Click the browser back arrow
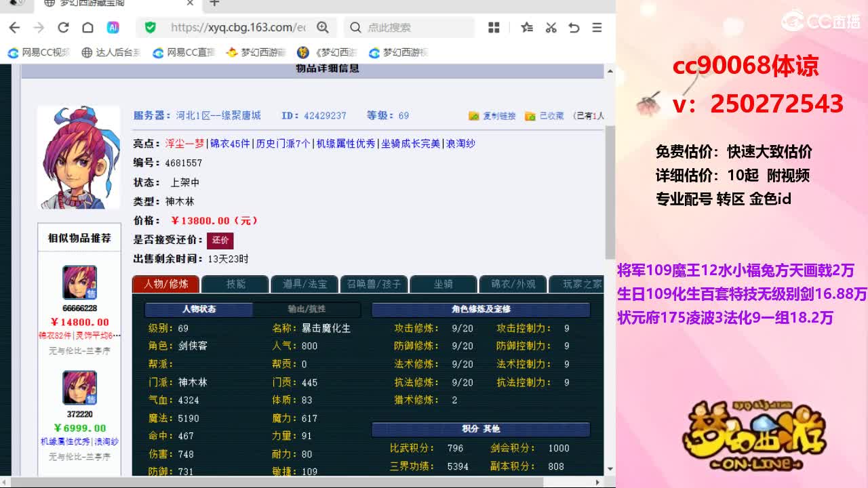The width and height of the screenshot is (868, 488). (x=14, y=27)
